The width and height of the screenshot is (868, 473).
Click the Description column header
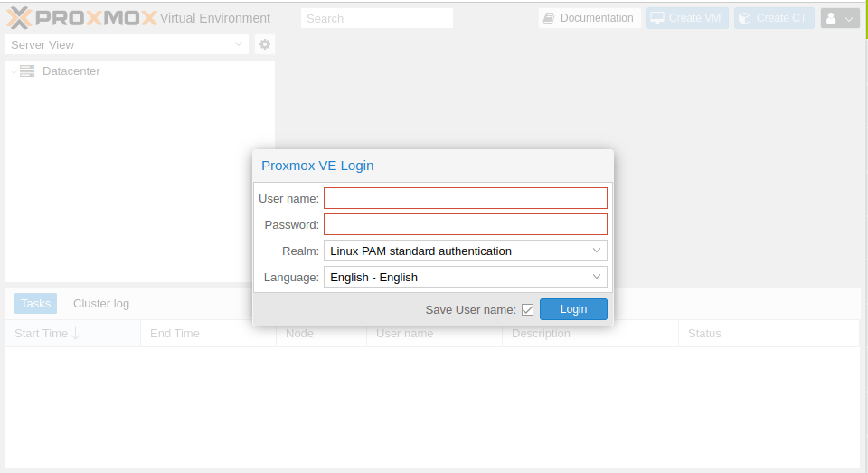click(x=590, y=334)
